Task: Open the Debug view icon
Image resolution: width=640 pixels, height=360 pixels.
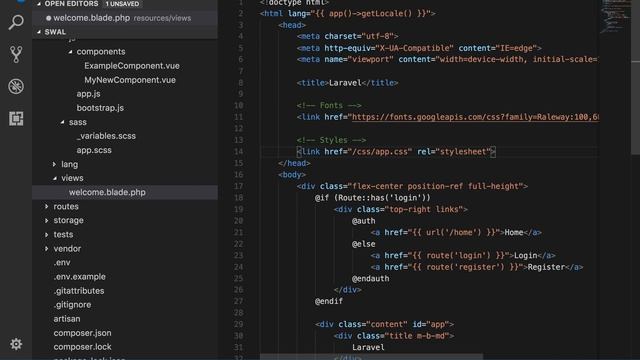Action: click(x=16, y=86)
